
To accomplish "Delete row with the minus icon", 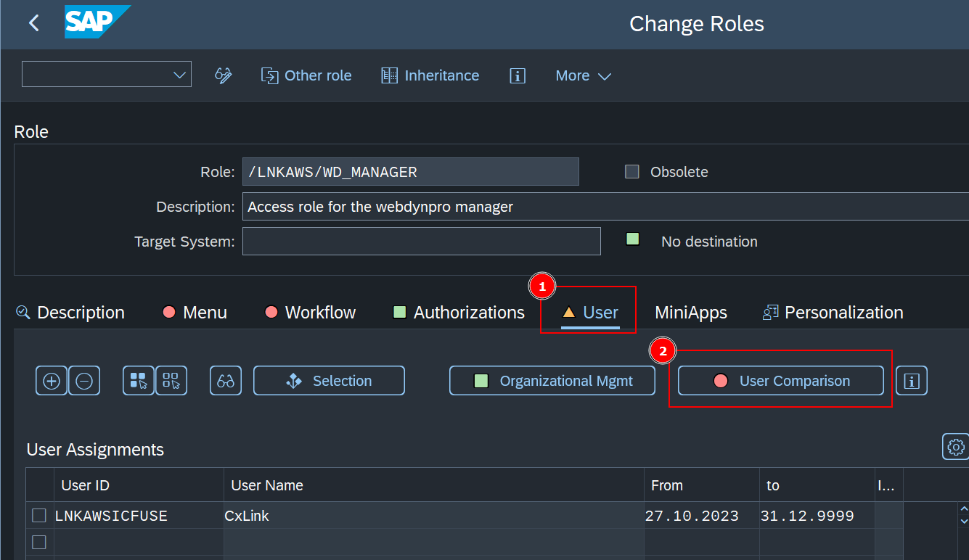I will [x=84, y=381].
